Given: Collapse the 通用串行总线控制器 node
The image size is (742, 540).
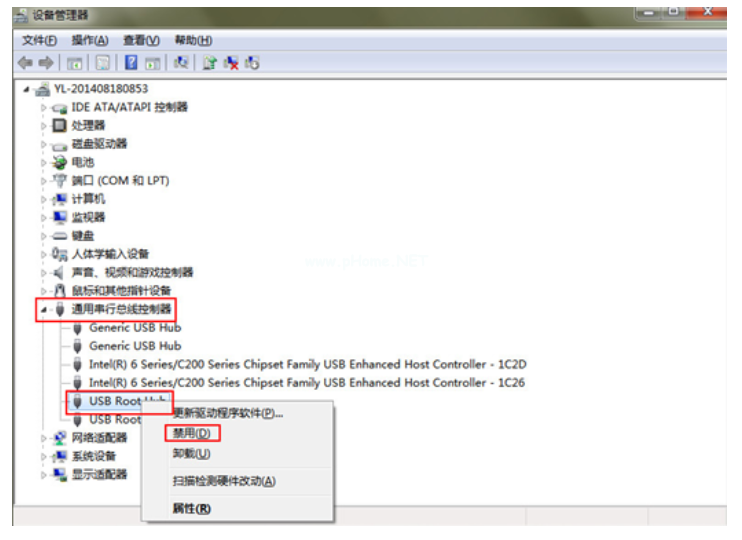Looking at the screenshot, I should click(43, 309).
